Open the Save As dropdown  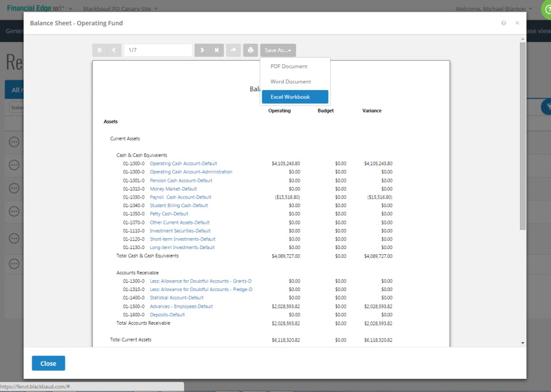[278, 51]
